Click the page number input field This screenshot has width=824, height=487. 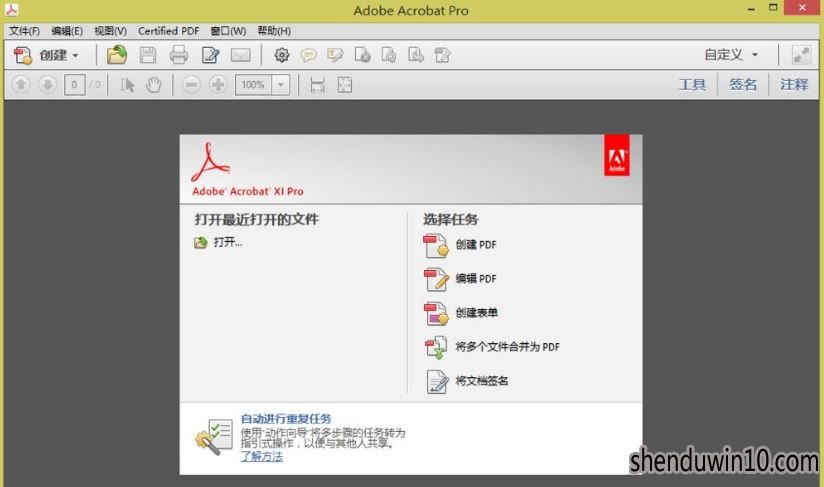75,85
